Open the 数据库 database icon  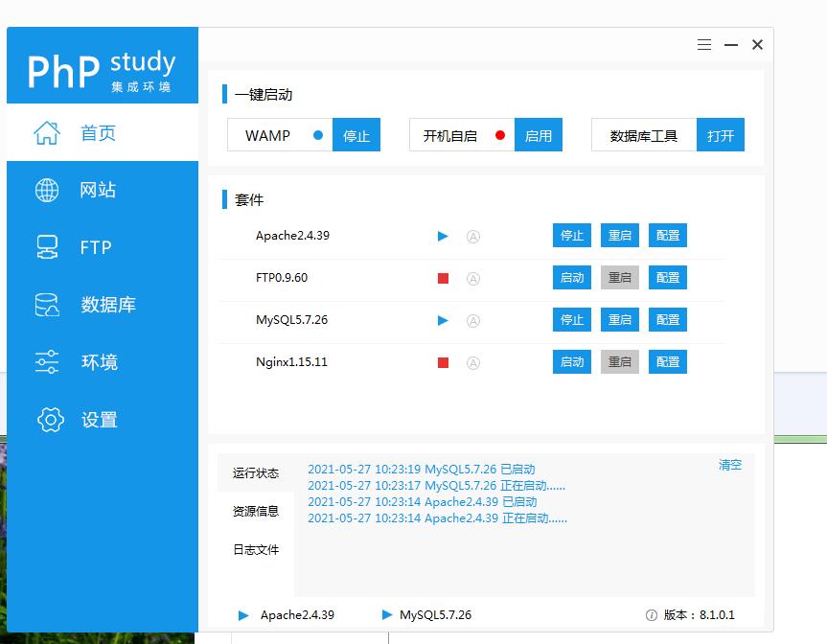pyautogui.click(x=47, y=305)
